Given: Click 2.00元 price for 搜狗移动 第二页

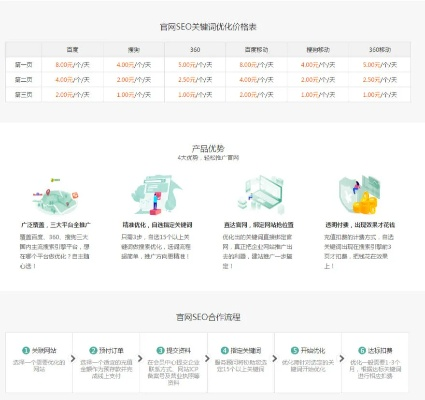Looking at the screenshot, I should 310,80.
